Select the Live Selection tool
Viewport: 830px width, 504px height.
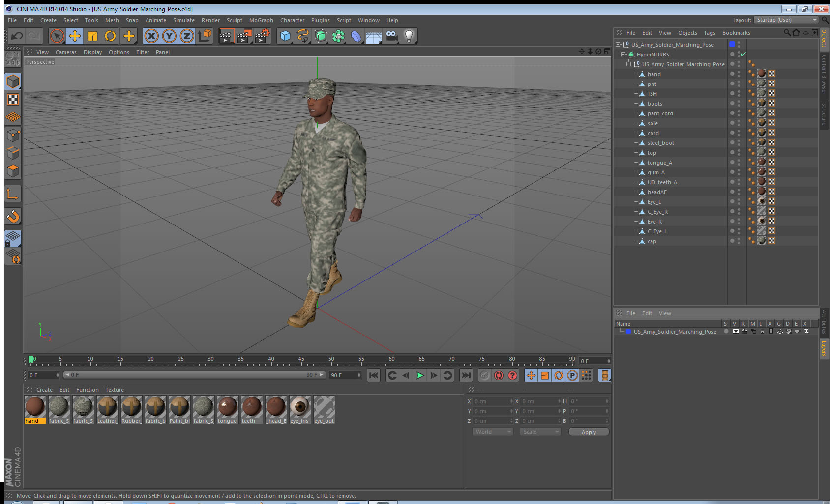tap(57, 36)
